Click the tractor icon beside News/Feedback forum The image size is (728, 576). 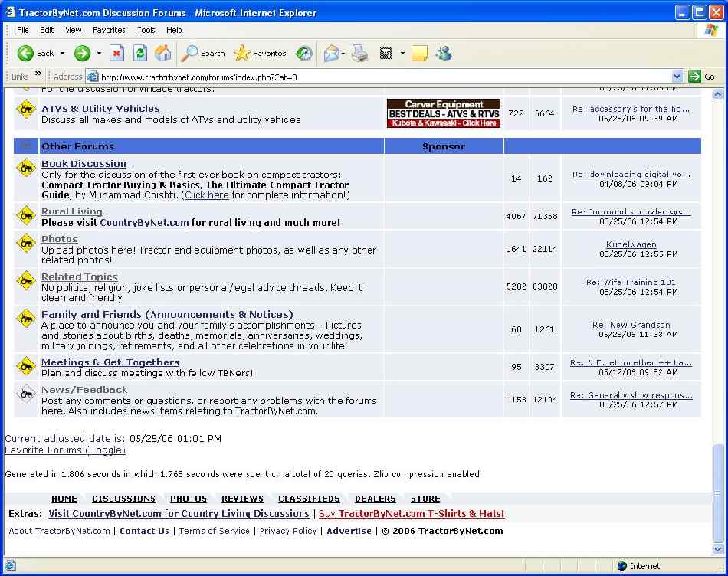[x=26, y=394]
